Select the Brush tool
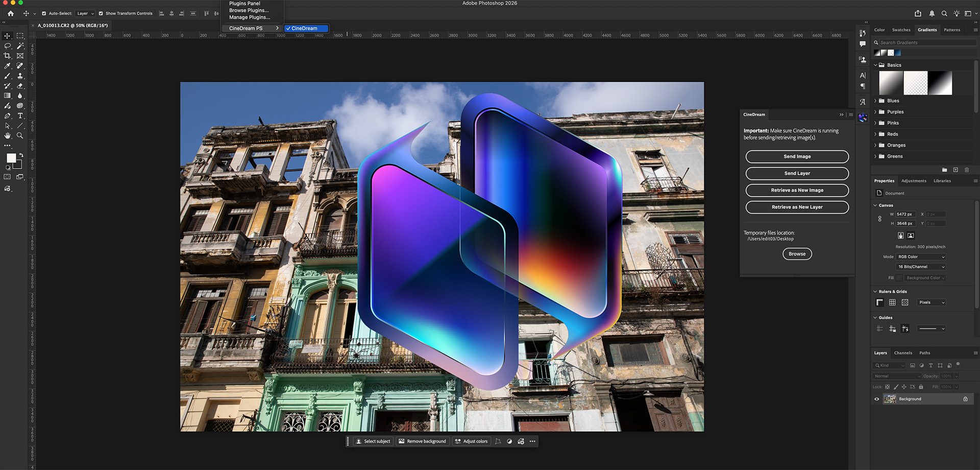Viewport: 980px width, 470px height. pos(7,76)
